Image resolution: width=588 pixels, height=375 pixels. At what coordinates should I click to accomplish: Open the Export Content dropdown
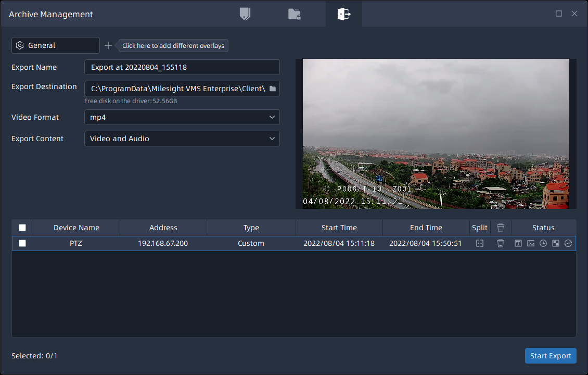click(x=182, y=139)
